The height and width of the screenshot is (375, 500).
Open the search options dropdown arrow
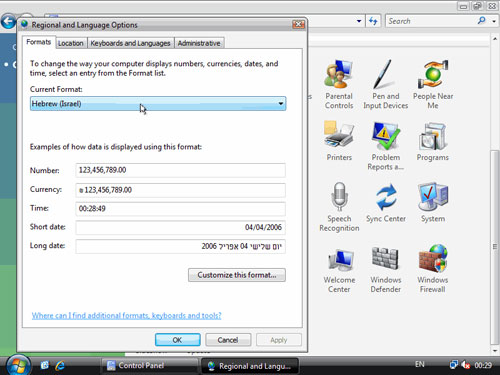coord(494,21)
